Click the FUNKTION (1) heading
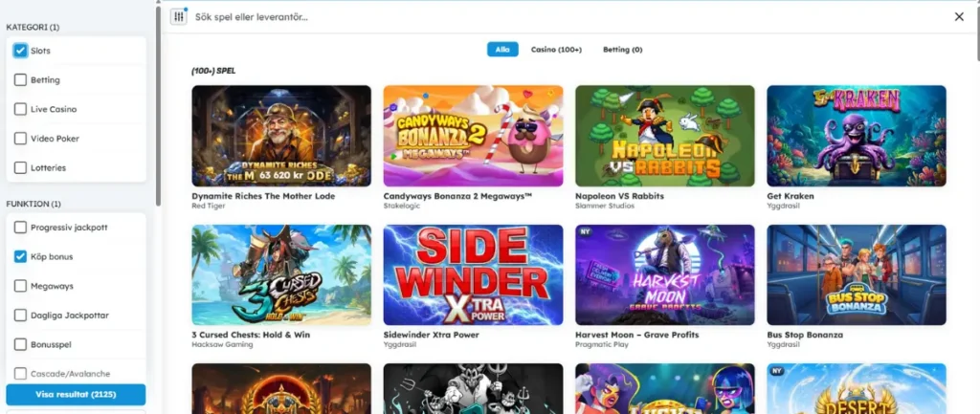Screen dimensions: 980x414 pos(33,205)
